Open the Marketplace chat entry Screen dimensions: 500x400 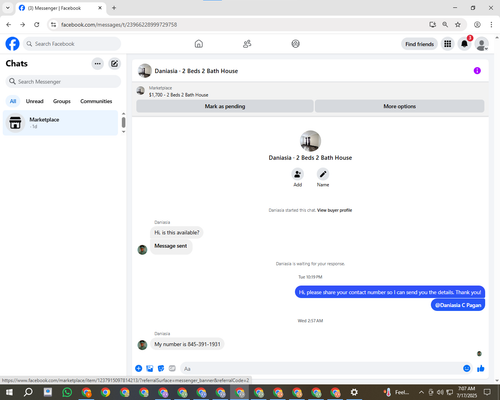pyautogui.click(x=60, y=123)
